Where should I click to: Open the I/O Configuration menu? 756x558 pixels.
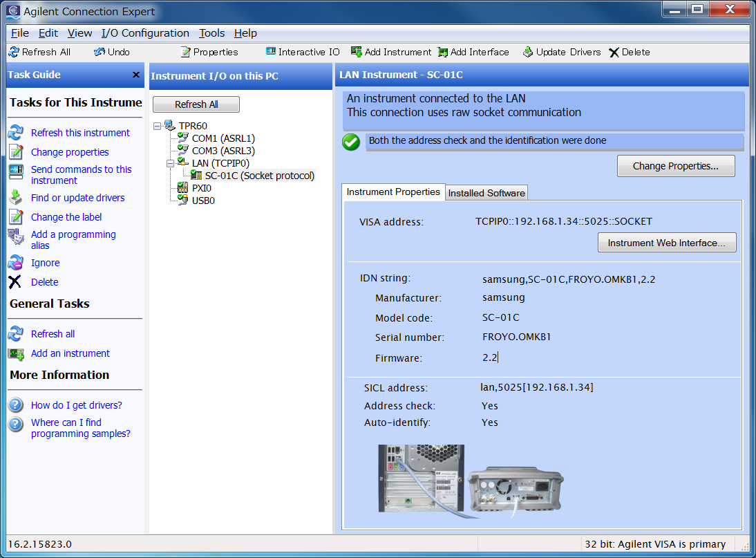pos(145,32)
